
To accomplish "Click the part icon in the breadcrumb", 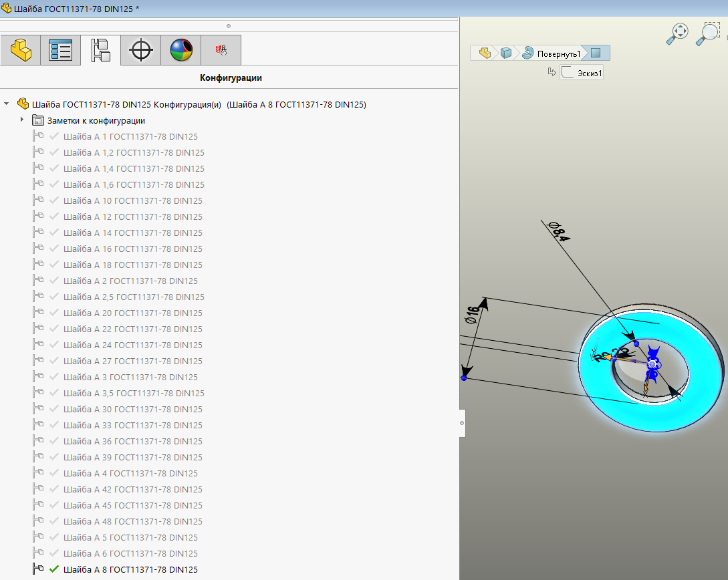I will point(485,53).
